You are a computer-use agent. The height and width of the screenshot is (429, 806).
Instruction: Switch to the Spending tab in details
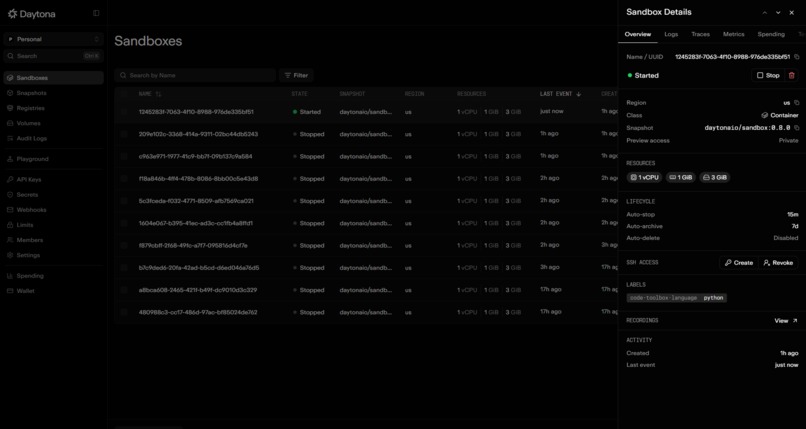coord(771,34)
